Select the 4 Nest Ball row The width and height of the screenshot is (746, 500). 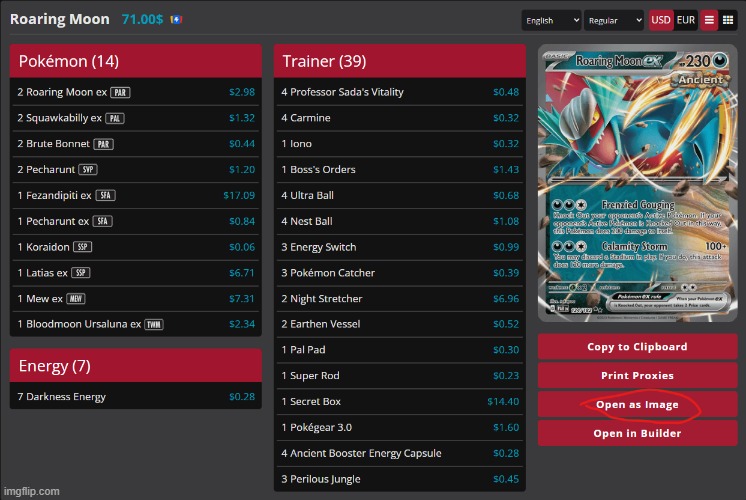pyautogui.click(x=400, y=221)
